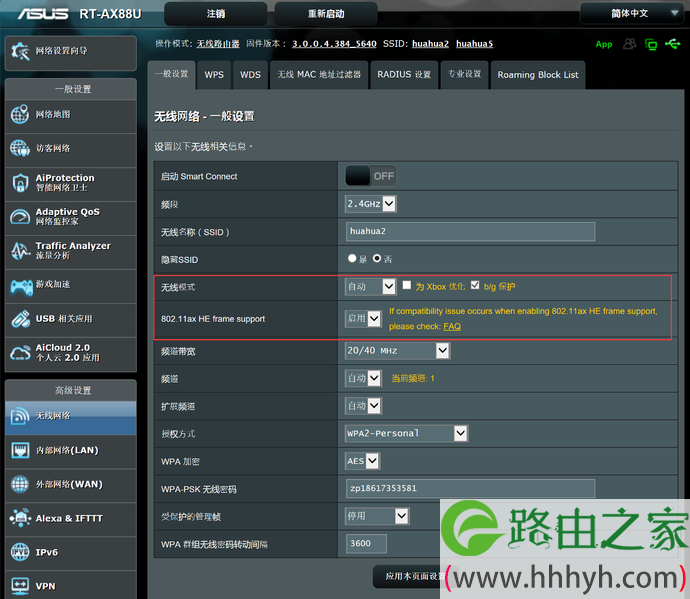
Task: Open the Adaptive QoS gauge icon
Action: [x=20, y=217]
